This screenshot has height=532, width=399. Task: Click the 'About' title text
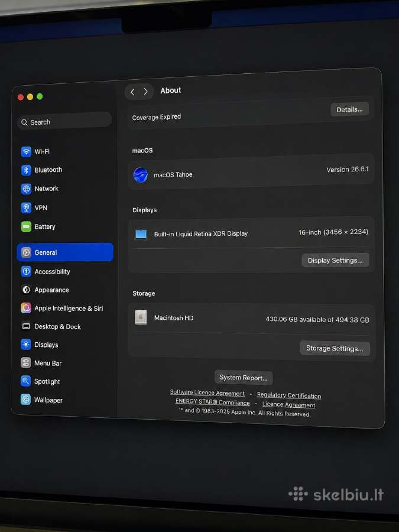pos(171,90)
